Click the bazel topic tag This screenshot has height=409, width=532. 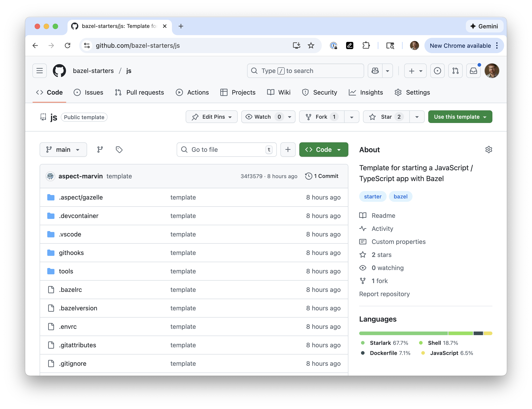click(x=400, y=196)
